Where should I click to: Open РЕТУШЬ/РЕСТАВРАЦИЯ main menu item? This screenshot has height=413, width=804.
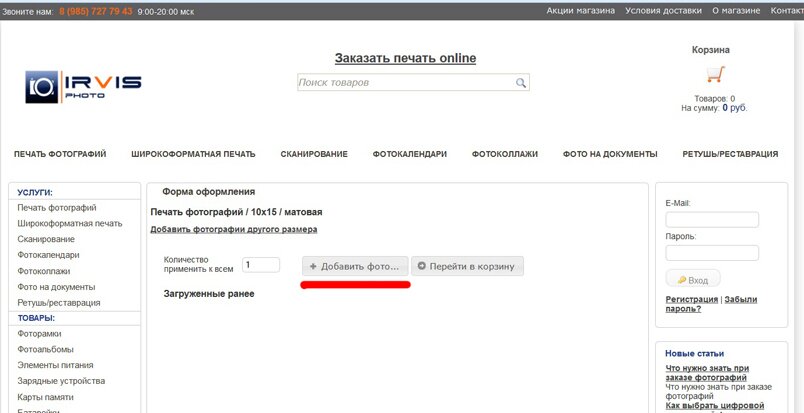click(730, 154)
